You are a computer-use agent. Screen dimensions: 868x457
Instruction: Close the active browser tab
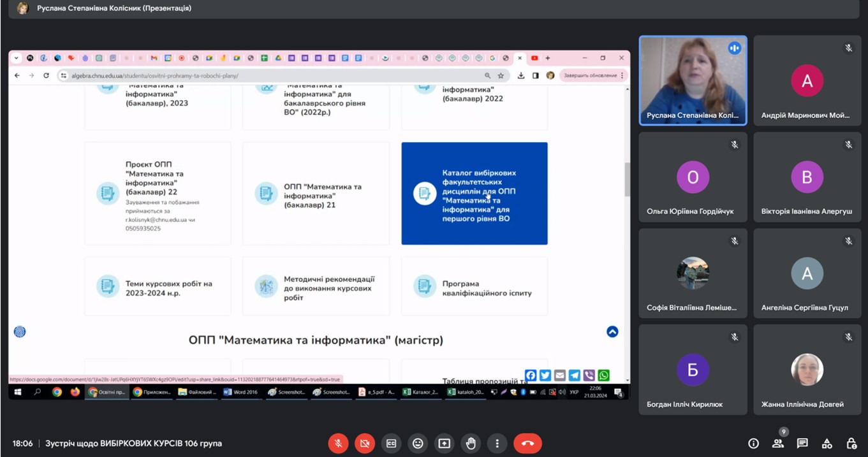point(520,58)
